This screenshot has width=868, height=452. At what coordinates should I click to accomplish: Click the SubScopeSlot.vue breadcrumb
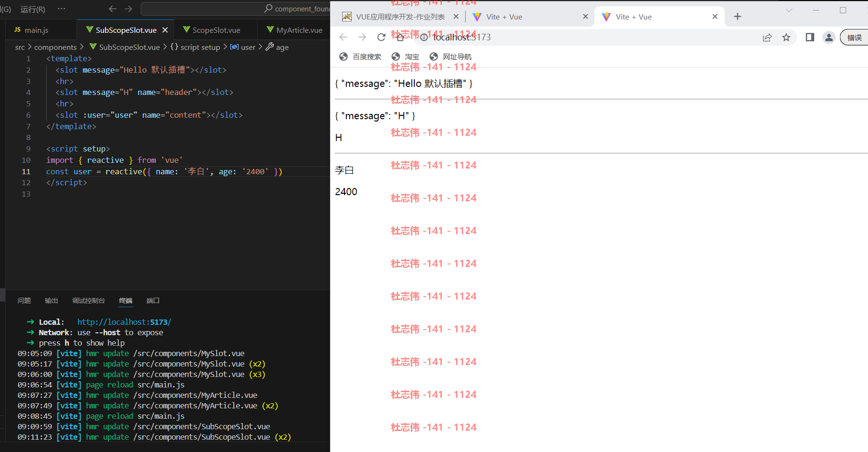pos(124,47)
